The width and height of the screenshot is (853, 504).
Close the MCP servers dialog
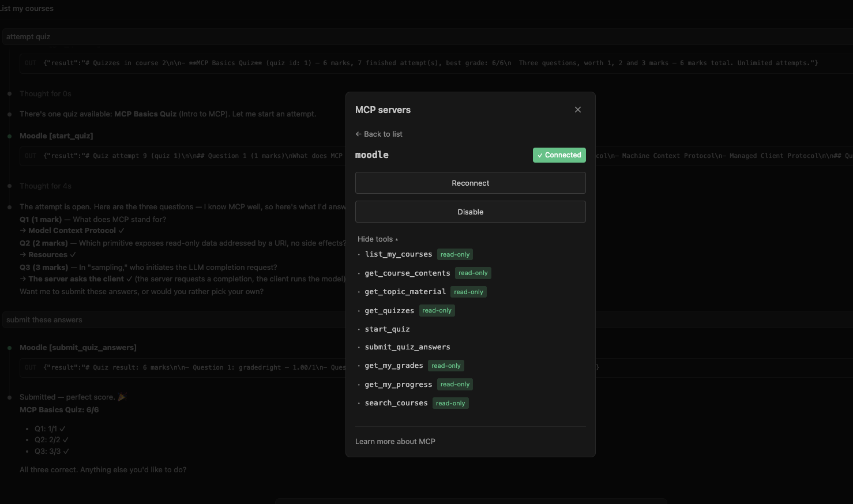tap(578, 110)
